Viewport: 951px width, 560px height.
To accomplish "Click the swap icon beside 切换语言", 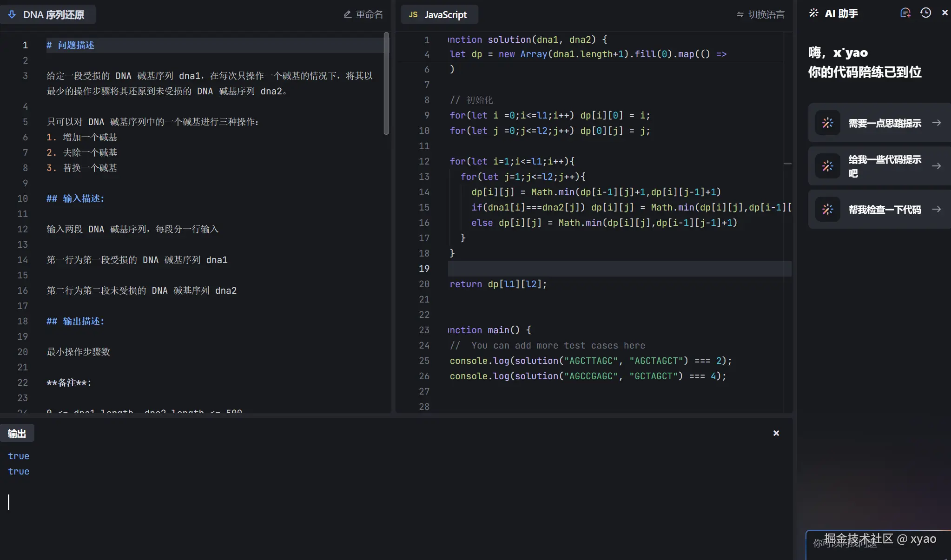I will click(x=740, y=14).
